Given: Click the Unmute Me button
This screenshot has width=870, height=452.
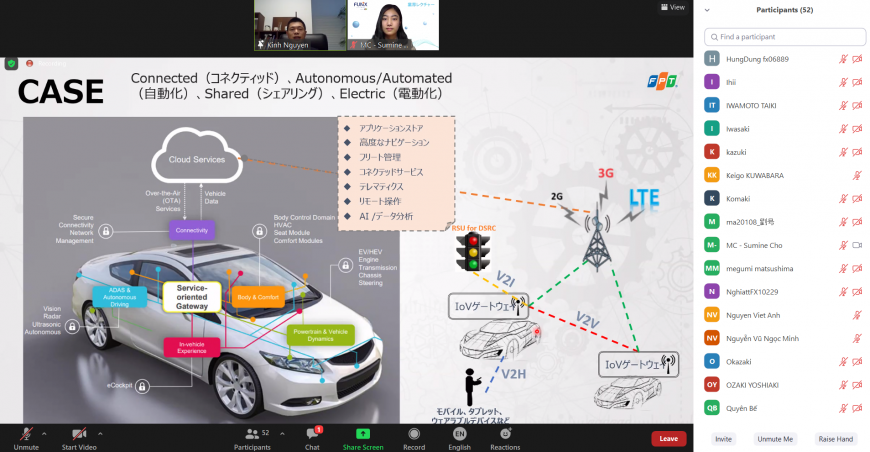Looking at the screenshot, I should pos(774,439).
